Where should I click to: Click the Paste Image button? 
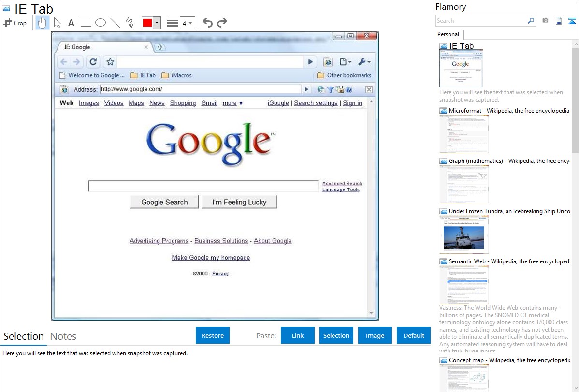(x=375, y=335)
